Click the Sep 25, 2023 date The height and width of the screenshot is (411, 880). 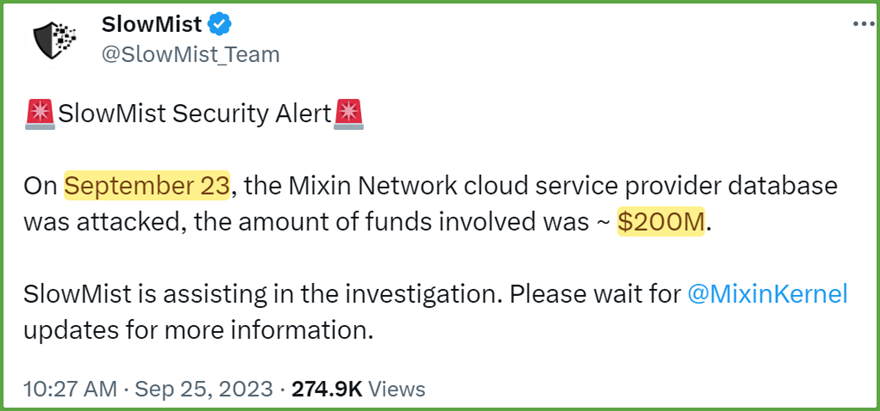coord(203,389)
